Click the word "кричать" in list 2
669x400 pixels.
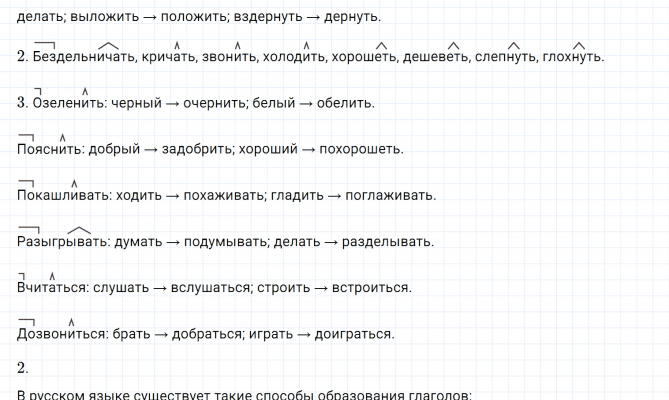click(172, 57)
